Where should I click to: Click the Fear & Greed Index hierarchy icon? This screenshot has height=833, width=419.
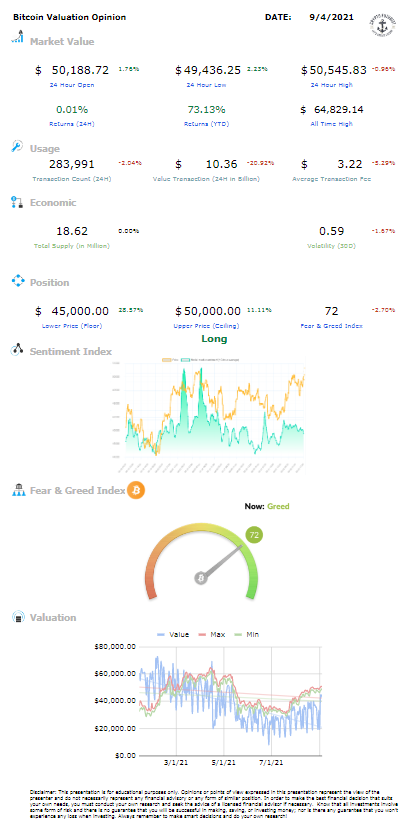tap(19, 490)
